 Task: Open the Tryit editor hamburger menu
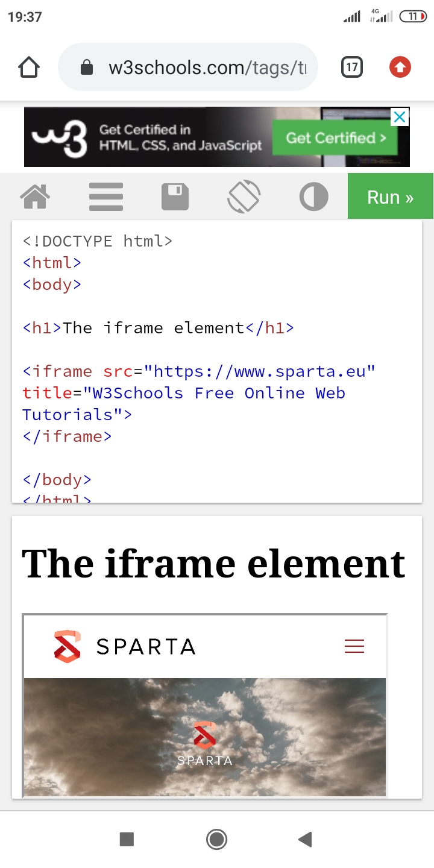(106, 197)
